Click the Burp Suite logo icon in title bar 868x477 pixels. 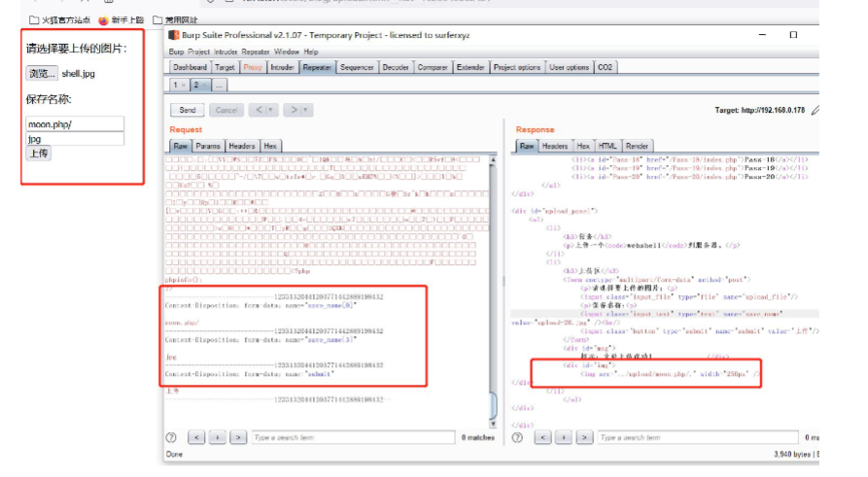pos(173,35)
